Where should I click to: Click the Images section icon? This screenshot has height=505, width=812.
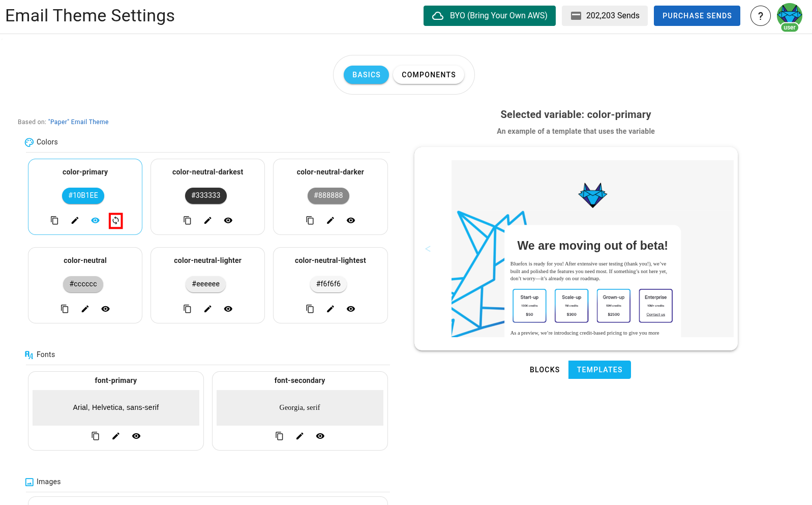click(29, 482)
